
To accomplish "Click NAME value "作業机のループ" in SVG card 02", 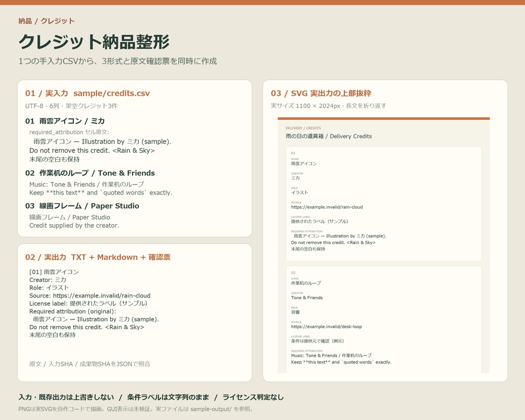I will tap(306, 283).
